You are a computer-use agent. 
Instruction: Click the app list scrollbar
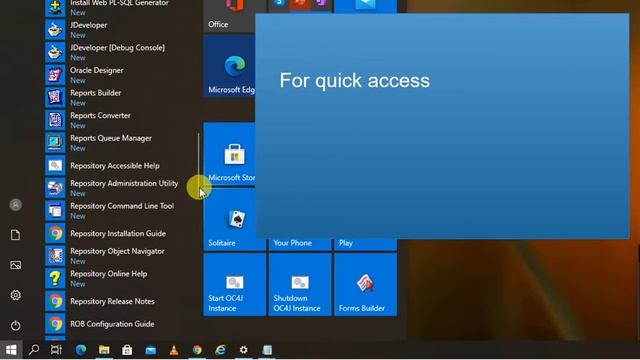199,160
